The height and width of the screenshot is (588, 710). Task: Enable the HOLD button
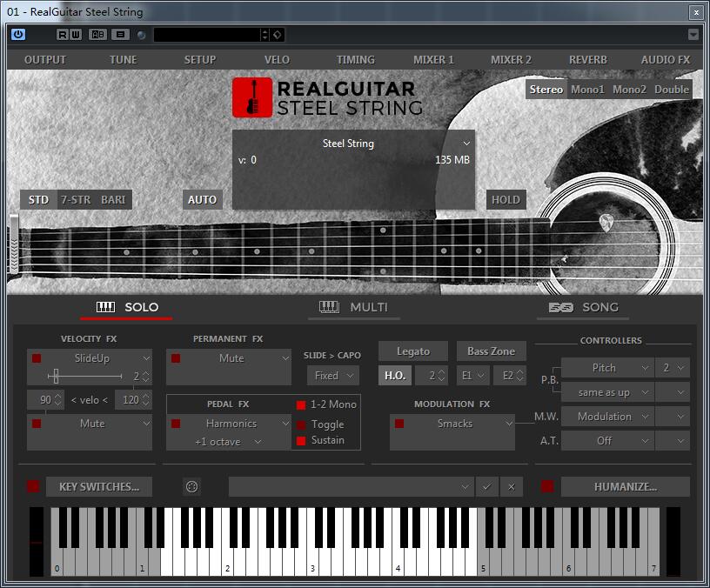coord(506,199)
